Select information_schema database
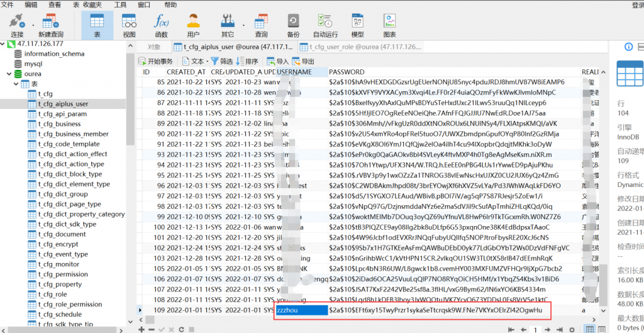Viewport: 644px width, 333px height. [54, 54]
